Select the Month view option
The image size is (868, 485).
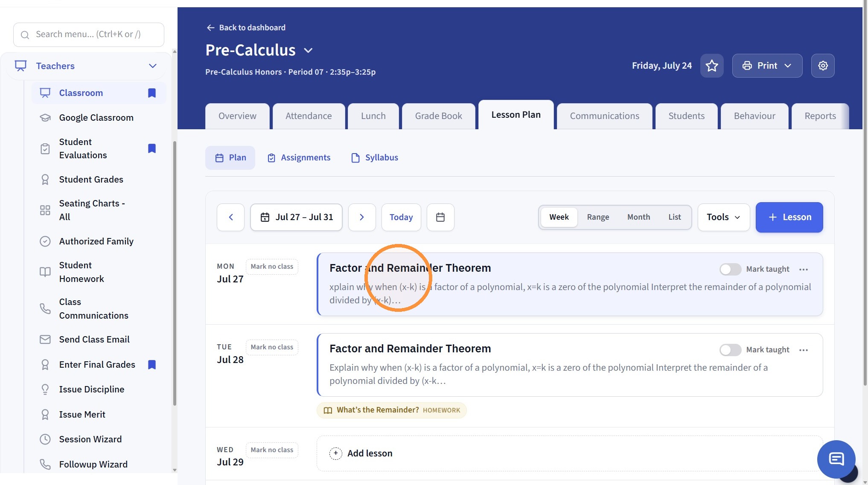point(638,218)
